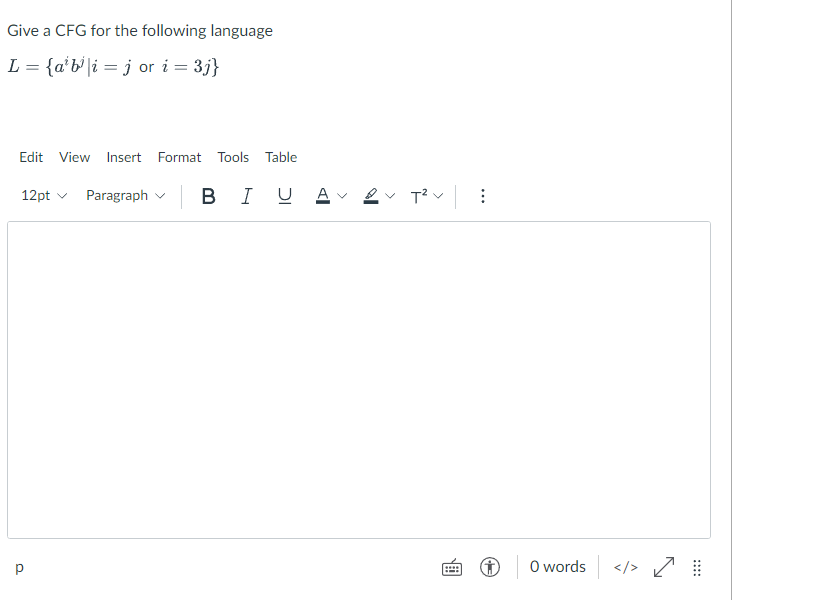Expand editor to fullscreen mode
815x600 pixels.
662,567
